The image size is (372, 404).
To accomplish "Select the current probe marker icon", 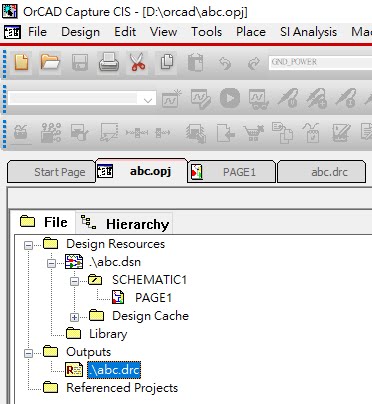I will [x=346, y=98].
